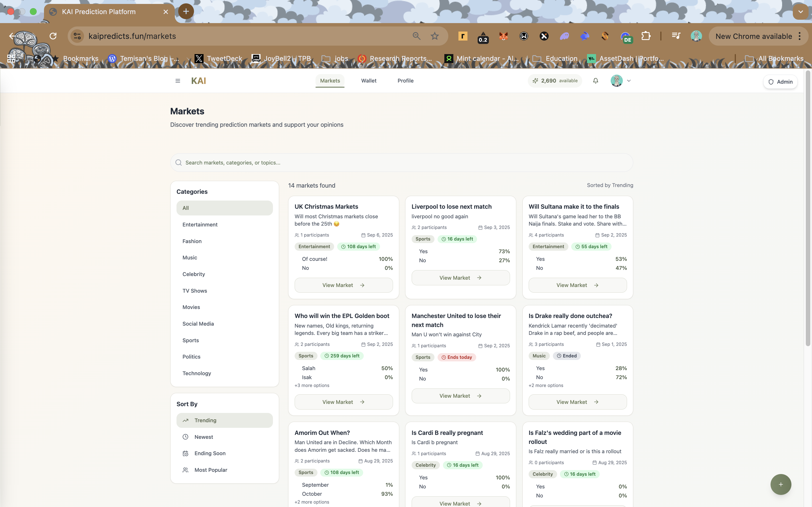The width and height of the screenshot is (812, 507).
Task: Click the KAI logo
Action: pos(198,81)
